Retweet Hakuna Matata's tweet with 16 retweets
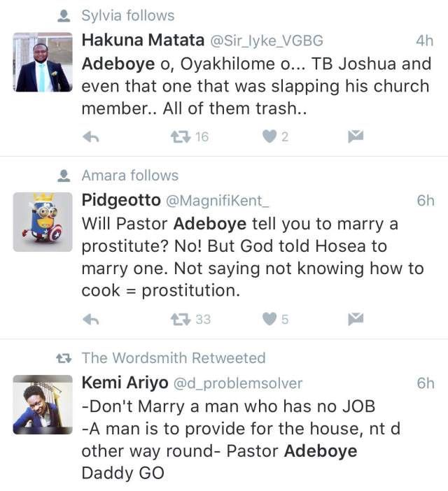The image size is (448, 491). (181, 137)
